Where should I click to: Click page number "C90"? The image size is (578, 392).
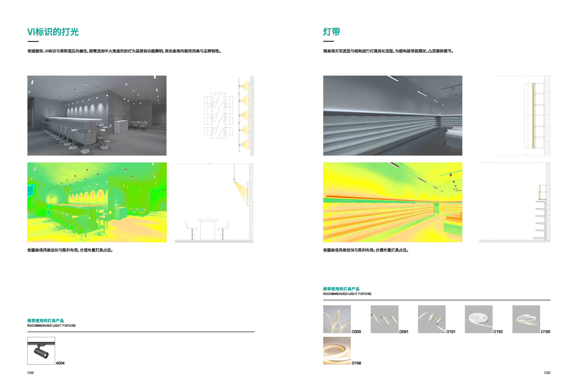[x=547, y=373]
